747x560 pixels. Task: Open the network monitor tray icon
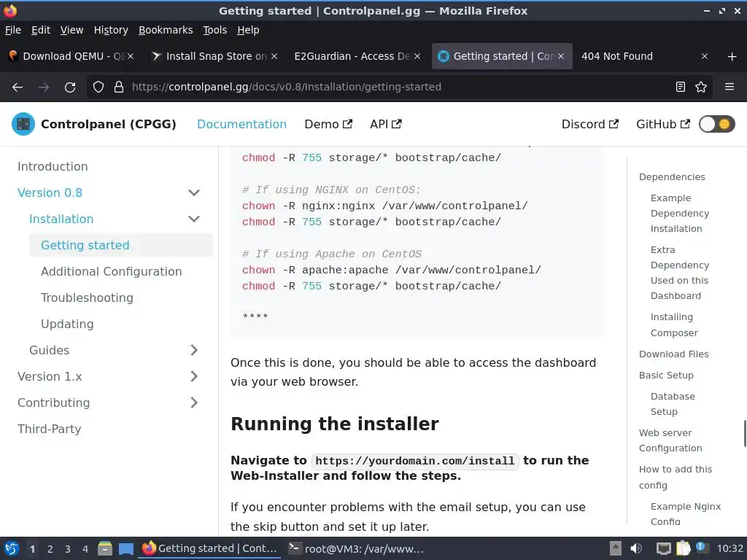pos(663,549)
